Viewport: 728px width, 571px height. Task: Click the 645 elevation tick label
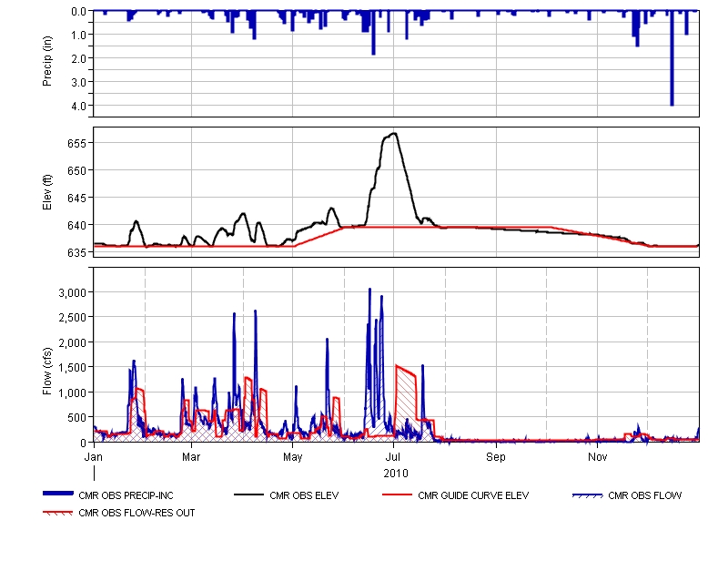click(77, 198)
